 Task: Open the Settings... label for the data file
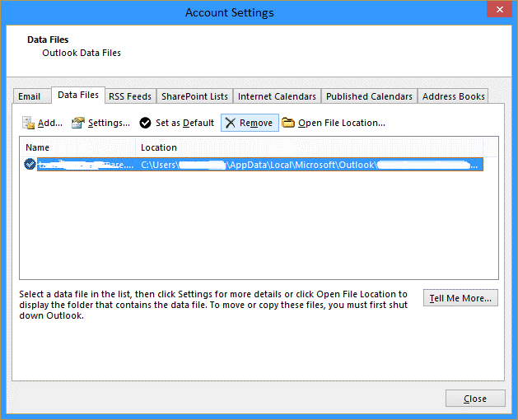tap(109, 123)
